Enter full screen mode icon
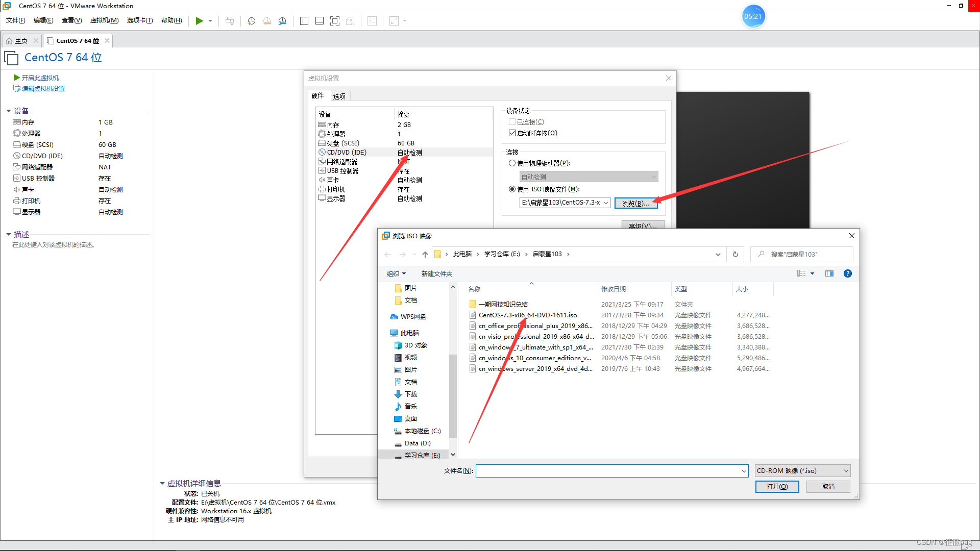This screenshot has width=980, height=551. [335, 21]
